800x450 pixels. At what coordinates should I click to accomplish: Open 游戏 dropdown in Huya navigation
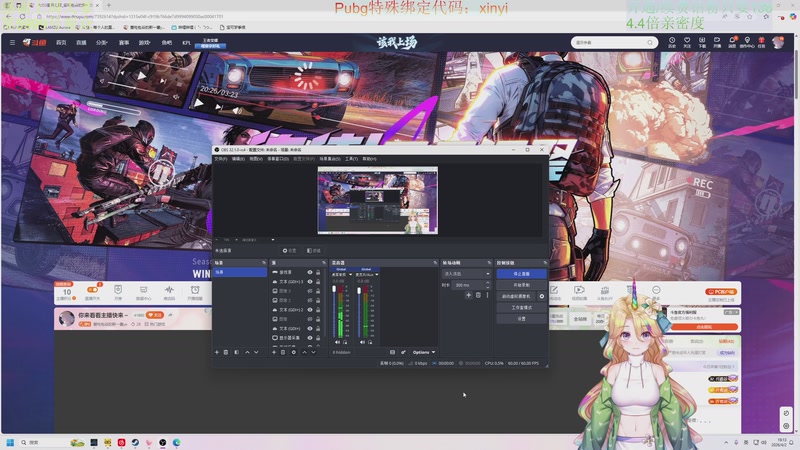145,42
